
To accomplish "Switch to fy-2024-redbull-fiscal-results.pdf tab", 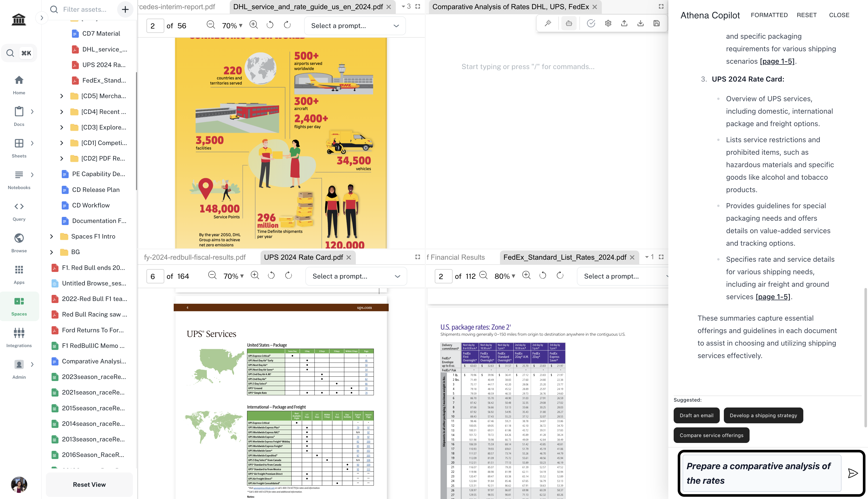I will point(195,257).
